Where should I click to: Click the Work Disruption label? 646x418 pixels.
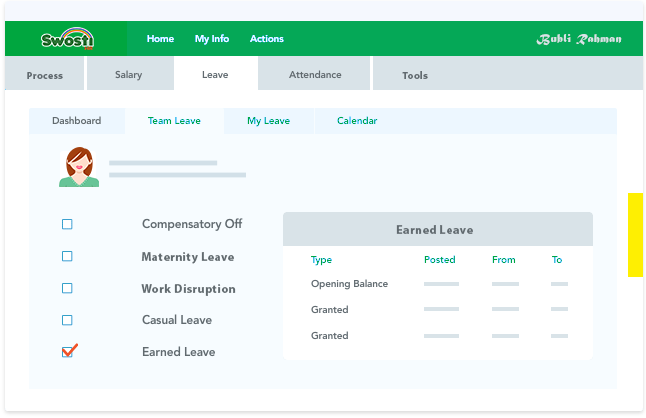[x=188, y=289]
